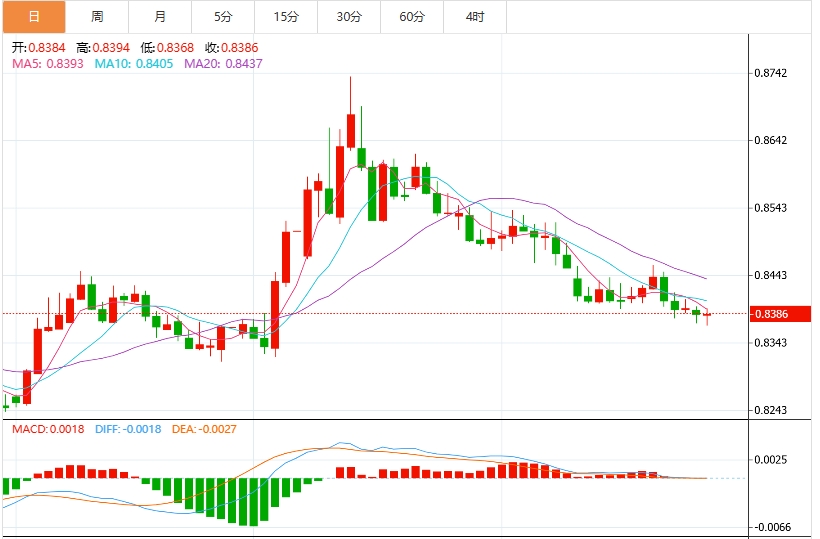The height and width of the screenshot is (539, 820).
Task: Click the MA10: 0.8405 indicator label
Action: [x=134, y=64]
